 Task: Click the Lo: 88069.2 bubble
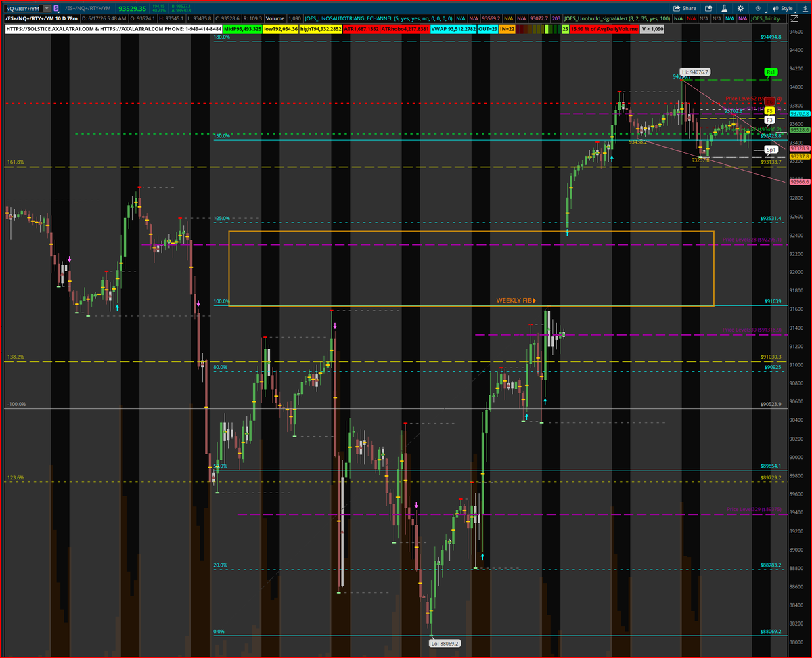coord(445,643)
